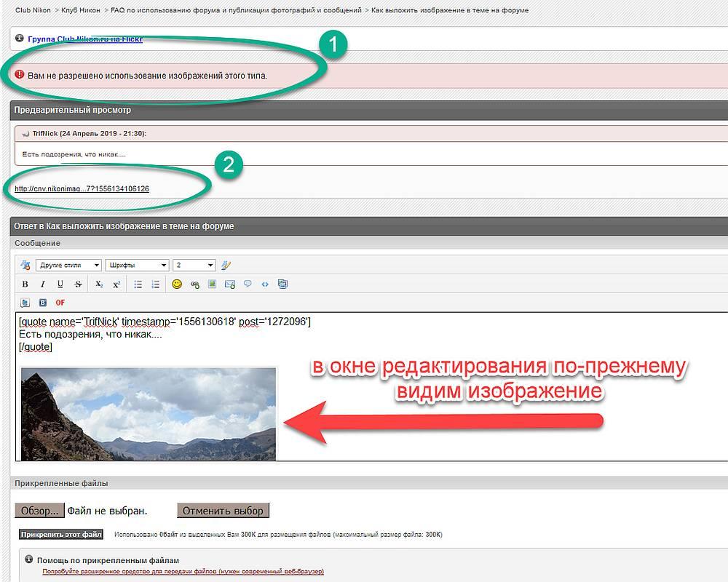Underline the selected text
Image resolution: width=728 pixels, height=582 pixels.
60,284
